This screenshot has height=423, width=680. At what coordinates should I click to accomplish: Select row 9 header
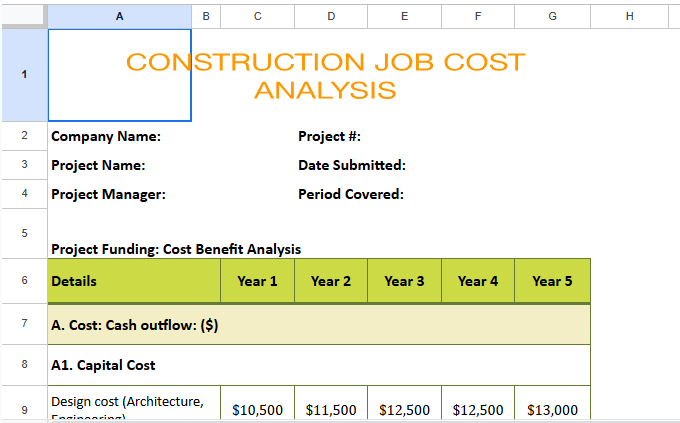click(23, 408)
